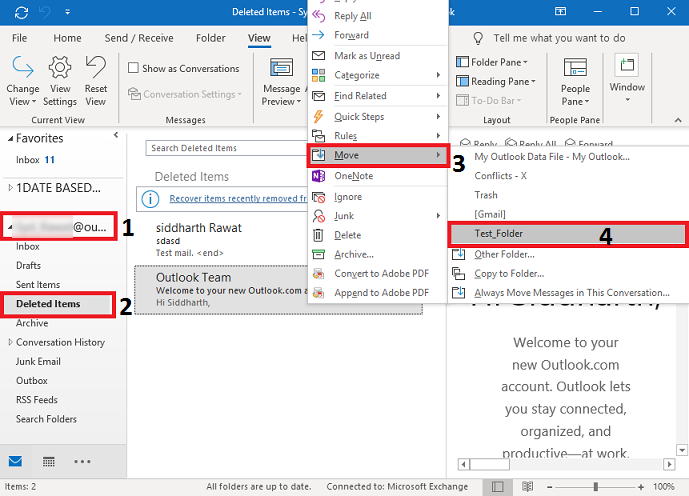Open the Drafts folder
This screenshot has width=689, height=496.
pos(28,265)
